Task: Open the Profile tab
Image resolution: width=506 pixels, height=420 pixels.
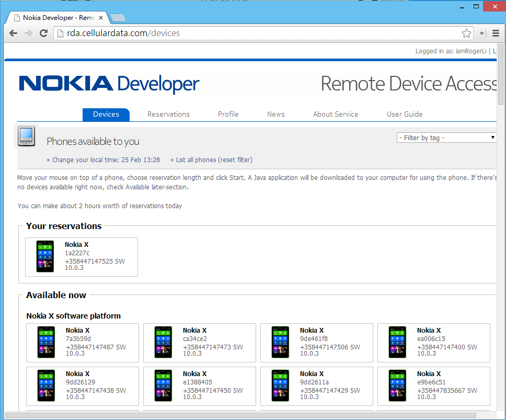Action: [x=228, y=114]
